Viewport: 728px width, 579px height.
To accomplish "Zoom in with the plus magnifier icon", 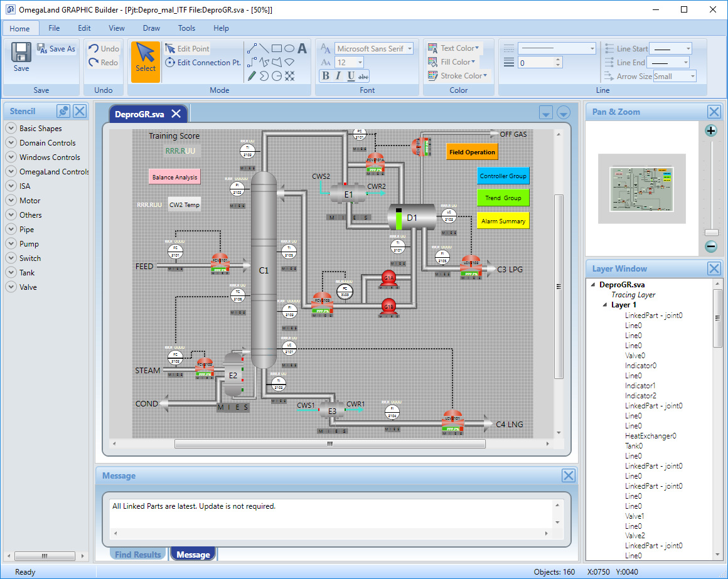I will (x=710, y=130).
